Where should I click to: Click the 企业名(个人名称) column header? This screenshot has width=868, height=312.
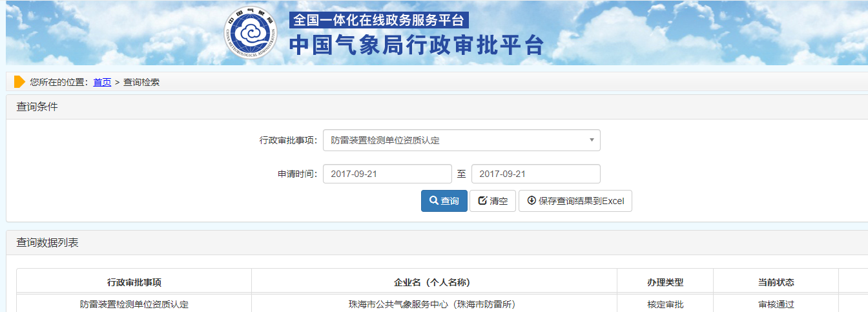(434, 282)
